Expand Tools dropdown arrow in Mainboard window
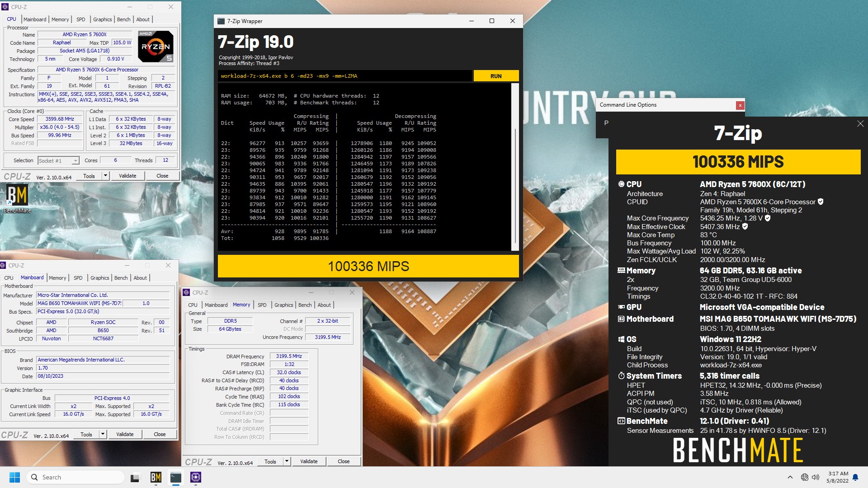 point(103,434)
